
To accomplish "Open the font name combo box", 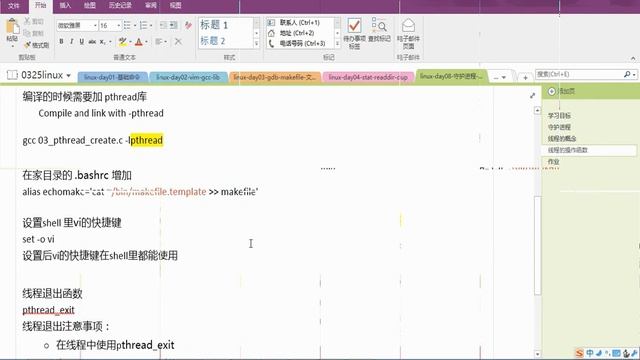I will (x=77, y=25).
